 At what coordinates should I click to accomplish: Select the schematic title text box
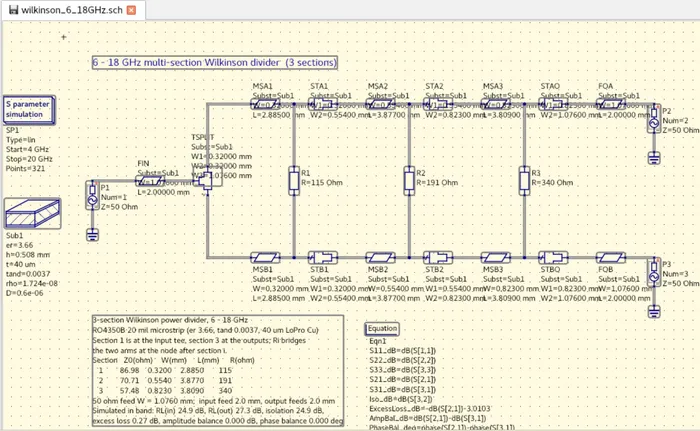pos(215,62)
